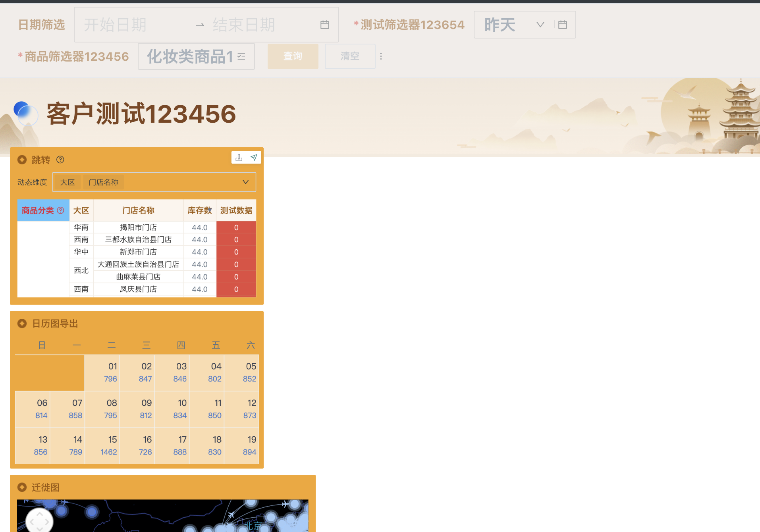Click the circular arrow icon before 日历图导出
This screenshot has width=760, height=532.
pos(22,323)
